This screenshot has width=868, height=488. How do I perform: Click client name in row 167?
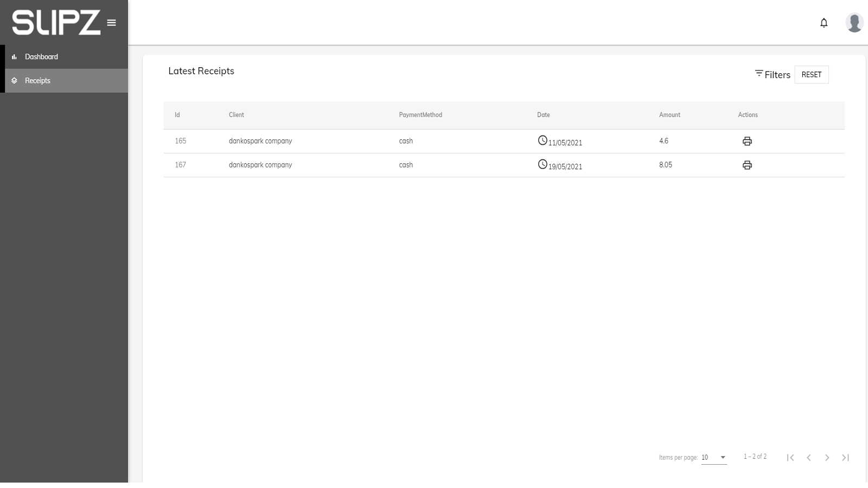pyautogui.click(x=260, y=165)
